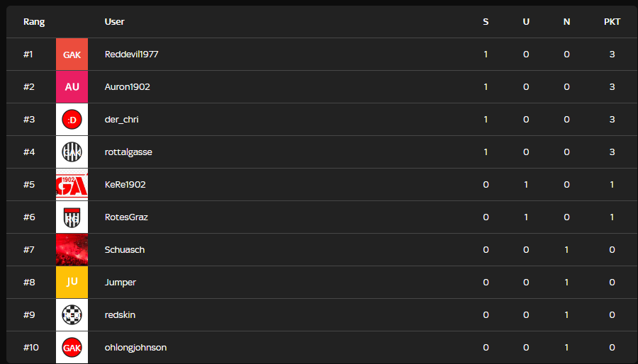638x364 pixels.
Task: Open the Reddevil1977 username link
Action: click(131, 55)
